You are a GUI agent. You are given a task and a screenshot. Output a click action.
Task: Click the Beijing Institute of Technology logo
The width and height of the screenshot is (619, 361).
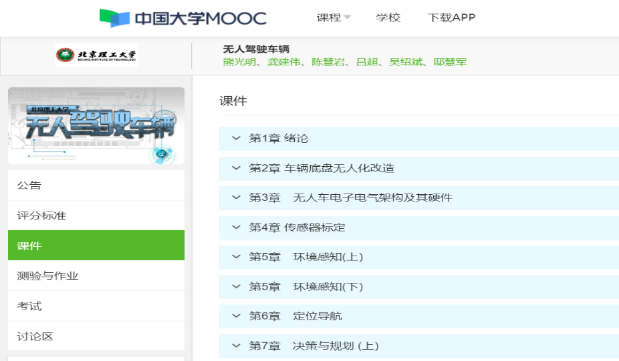96,55
